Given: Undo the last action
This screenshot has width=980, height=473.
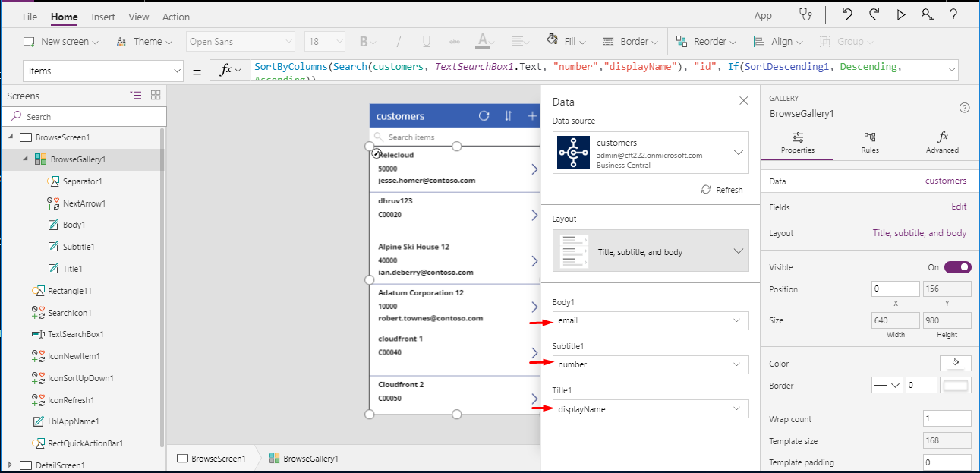Looking at the screenshot, I should tap(848, 14).
